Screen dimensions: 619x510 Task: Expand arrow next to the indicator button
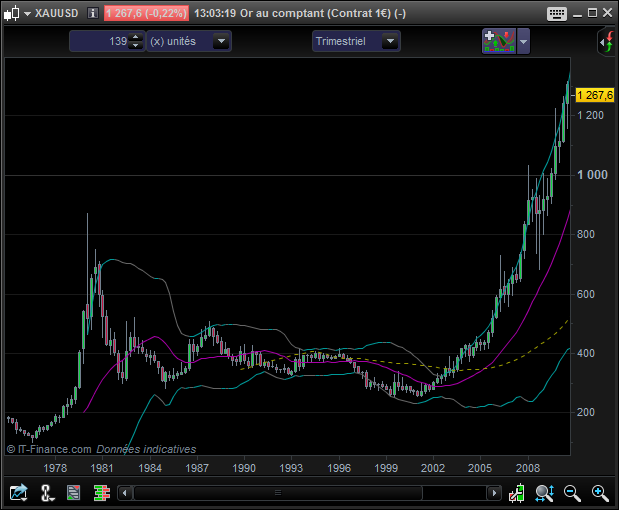point(524,41)
